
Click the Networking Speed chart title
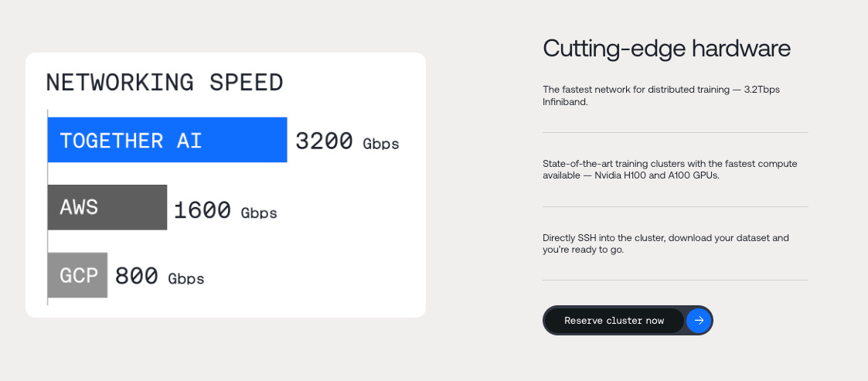tap(165, 83)
